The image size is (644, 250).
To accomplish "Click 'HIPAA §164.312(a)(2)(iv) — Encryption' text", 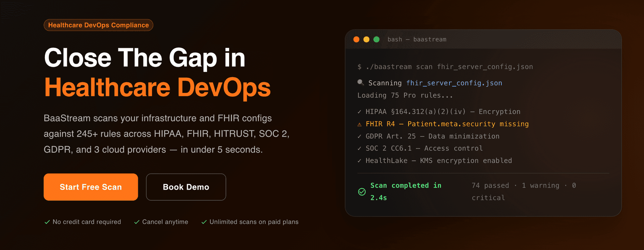I will (443, 112).
